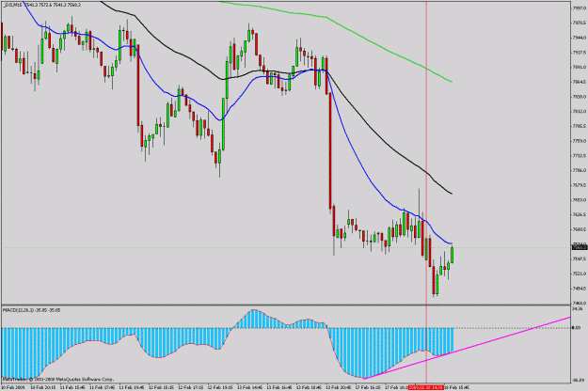The width and height of the screenshot is (588, 391).
Task: Click the 11 Feb 15:45 time axis label
Action: pyautogui.click(x=72, y=387)
